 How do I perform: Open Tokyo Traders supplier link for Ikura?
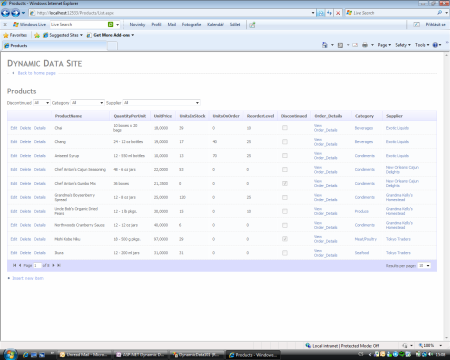pyautogui.click(x=398, y=253)
